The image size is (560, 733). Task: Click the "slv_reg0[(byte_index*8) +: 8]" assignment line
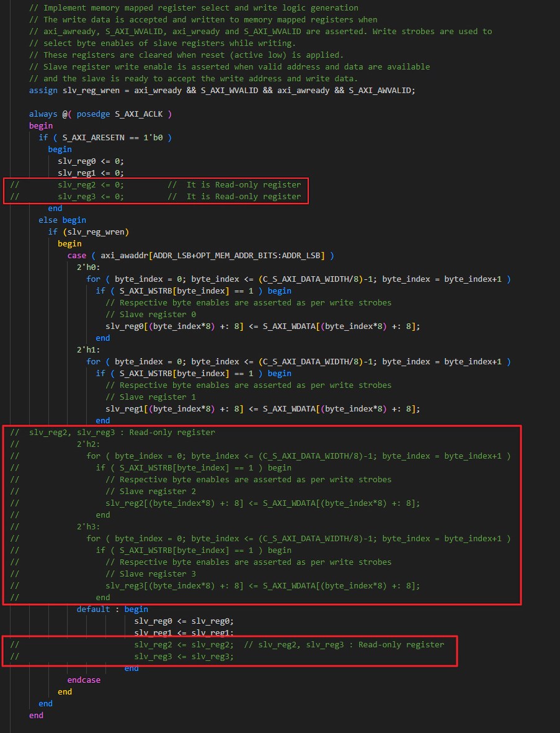coord(262,326)
